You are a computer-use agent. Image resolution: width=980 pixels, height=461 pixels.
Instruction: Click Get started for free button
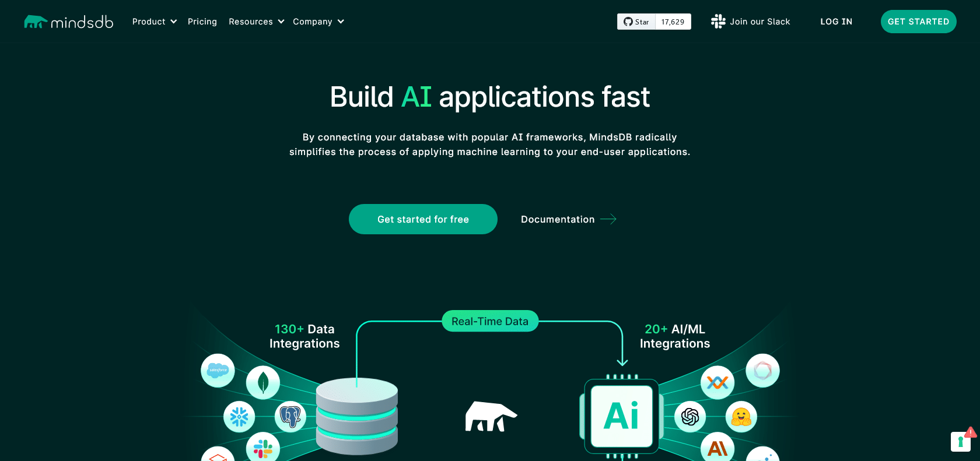tap(423, 219)
